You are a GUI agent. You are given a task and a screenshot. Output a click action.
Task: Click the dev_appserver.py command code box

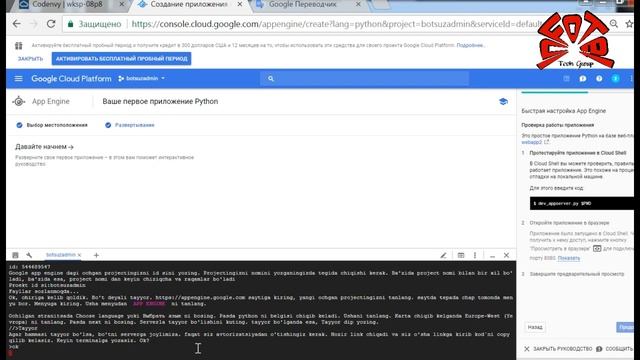582,203
